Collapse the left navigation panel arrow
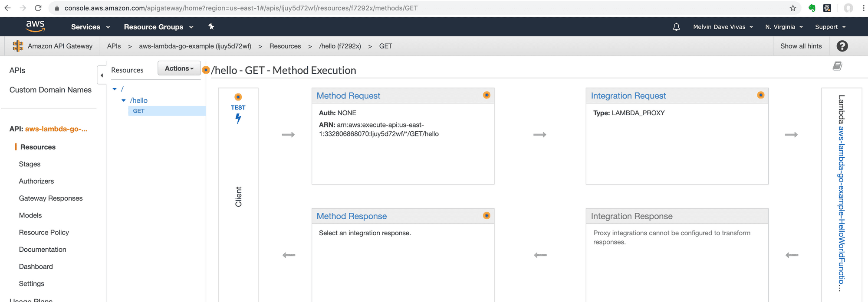868x302 pixels. click(x=102, y=75)
